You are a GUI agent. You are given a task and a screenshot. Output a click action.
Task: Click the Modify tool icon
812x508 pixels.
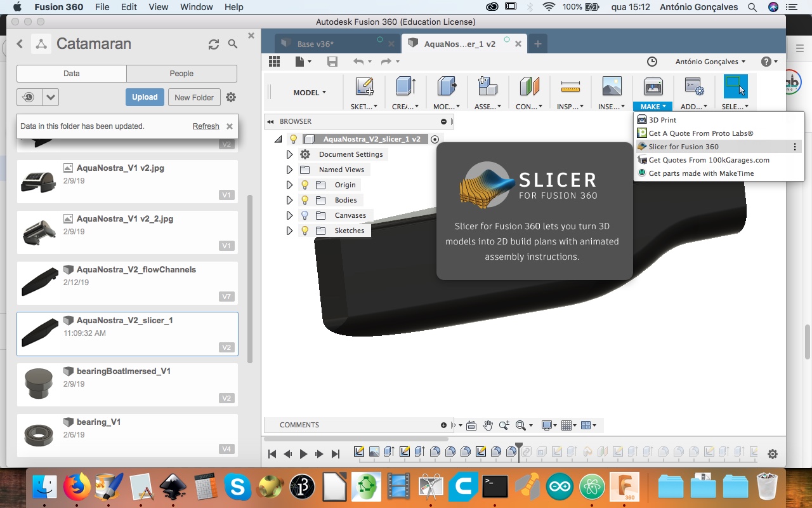click(447, 86)
